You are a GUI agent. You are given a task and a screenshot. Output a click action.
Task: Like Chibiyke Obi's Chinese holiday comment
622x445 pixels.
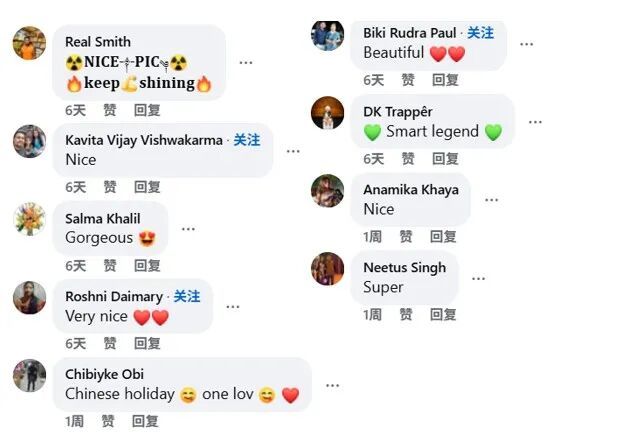click(108, 421)
